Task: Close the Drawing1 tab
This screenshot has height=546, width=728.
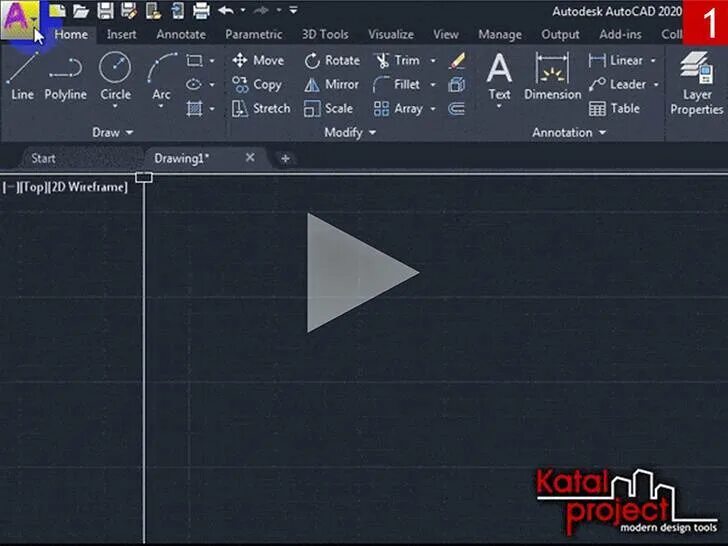Action: [x=250, y=158]
